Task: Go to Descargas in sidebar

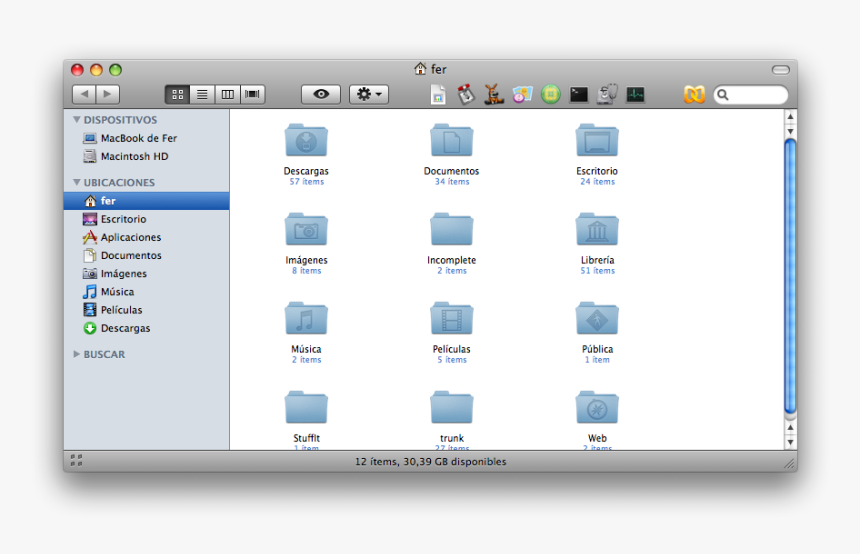Action: pyautogui.click(x=146, y=328)
